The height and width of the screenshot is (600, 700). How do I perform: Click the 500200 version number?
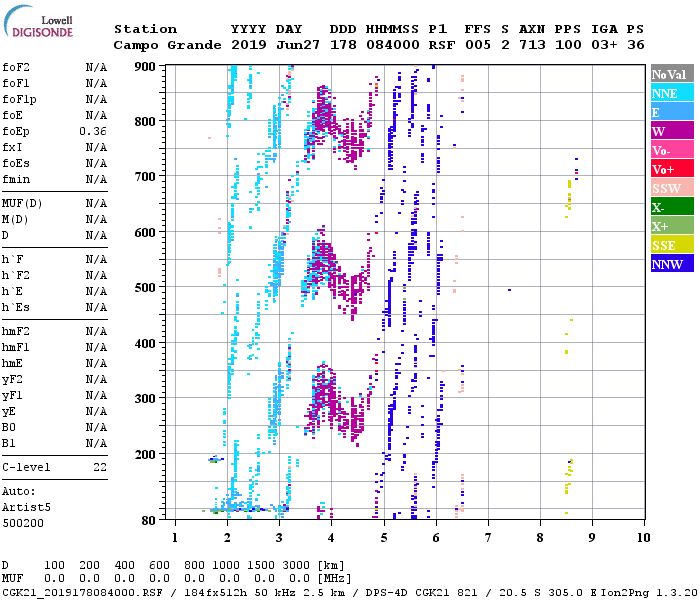pos(23,523)
